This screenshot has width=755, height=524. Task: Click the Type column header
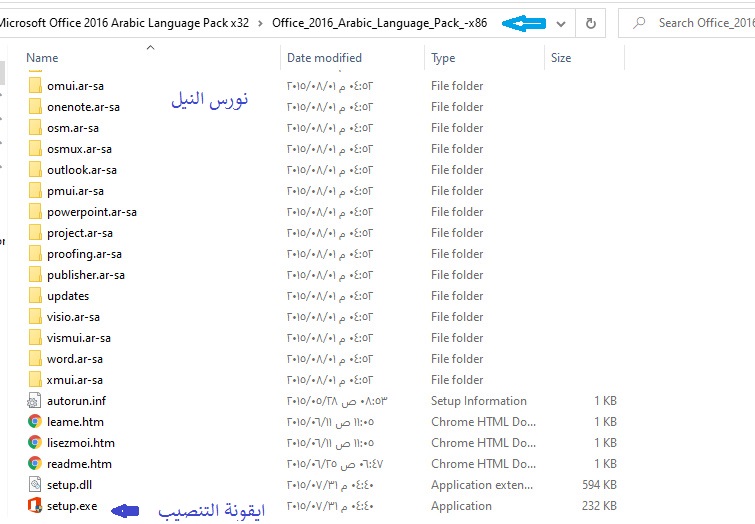(443, 58)
